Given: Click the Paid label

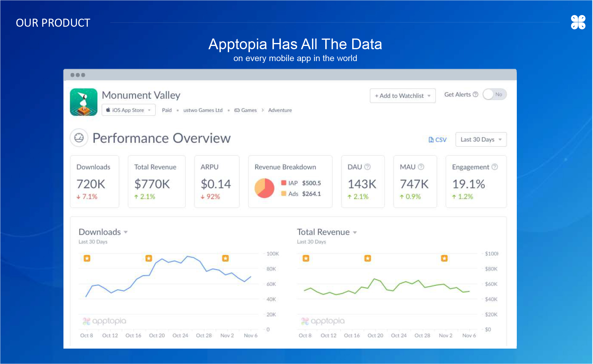Looking at the screenshot, I should 167,110.
